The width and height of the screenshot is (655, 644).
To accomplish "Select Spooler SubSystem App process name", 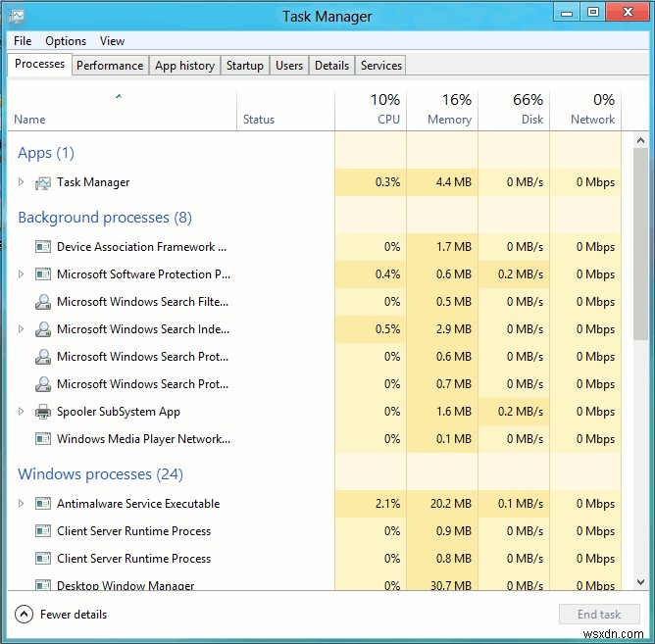I will 119,412.
